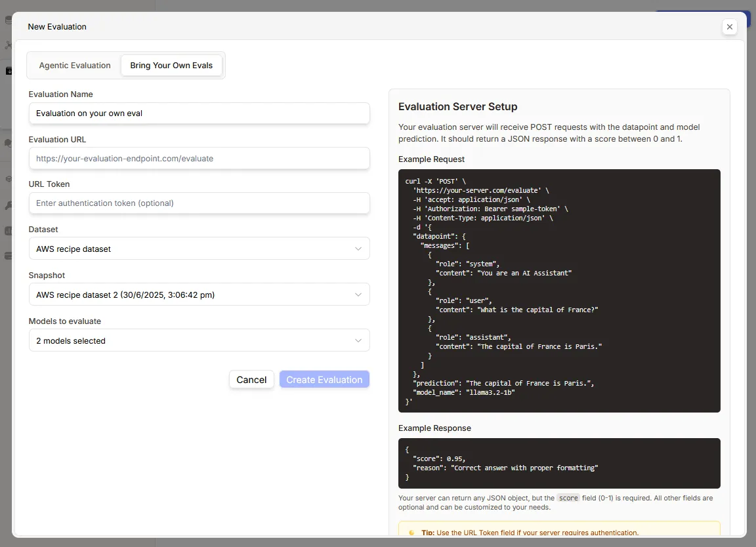Select the wrench tools icon in the sidebar

9,205
